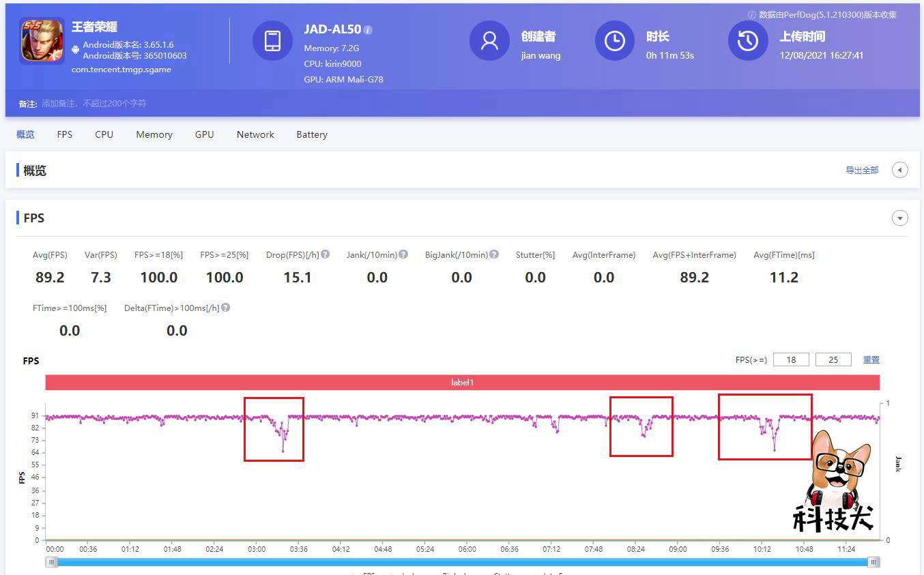Screen dimensions: 924x575
Task: Click the device phone icon
Action: tap(272, 41)
